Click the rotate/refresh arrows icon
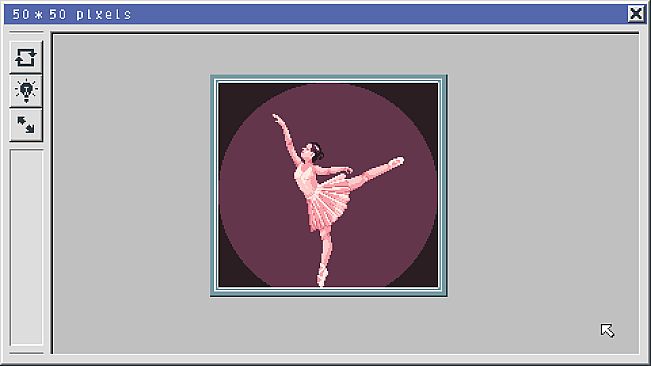The image size is (651, 366). (x=26, y=57)
